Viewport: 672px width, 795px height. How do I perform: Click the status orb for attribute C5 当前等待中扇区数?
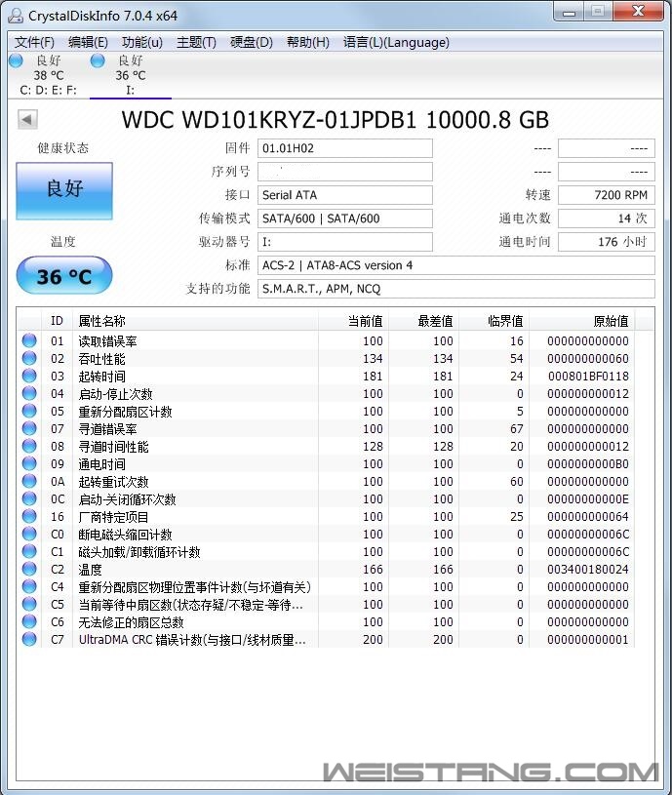coord(29,604)
